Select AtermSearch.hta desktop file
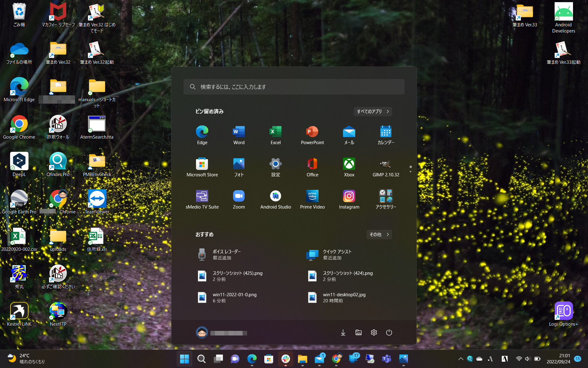This screenshot has width=588, height=368. tap(97, 127)
